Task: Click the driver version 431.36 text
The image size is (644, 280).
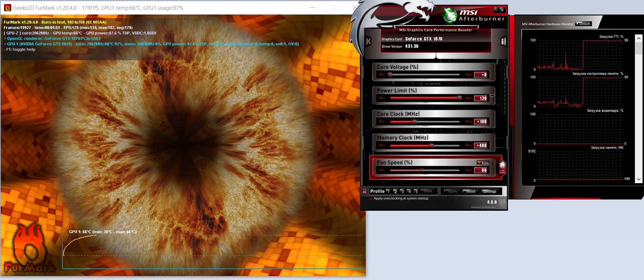Action: point(412,46)
